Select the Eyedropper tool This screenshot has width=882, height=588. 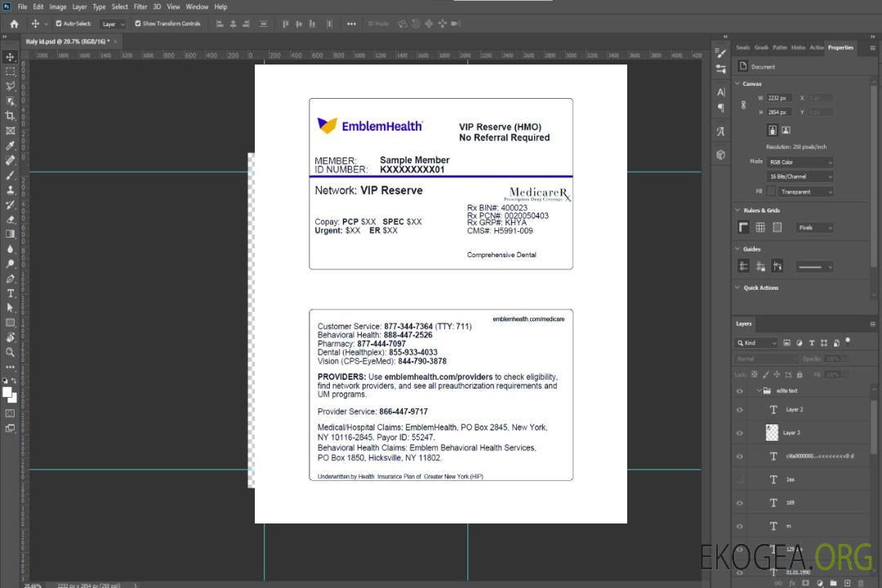pyautogui.click(x=11, y=145)
